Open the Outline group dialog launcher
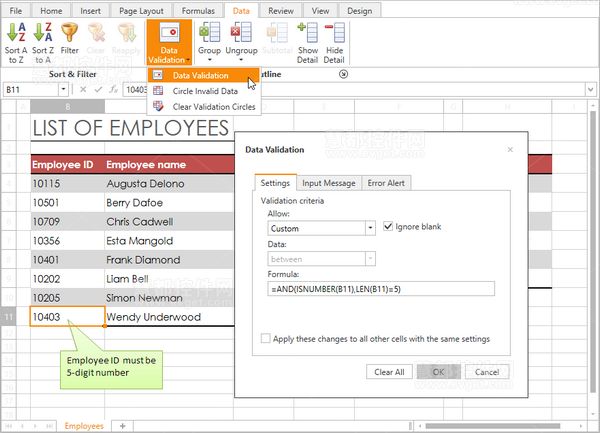Viewport: 600px width, 433px height. point(343,74)
